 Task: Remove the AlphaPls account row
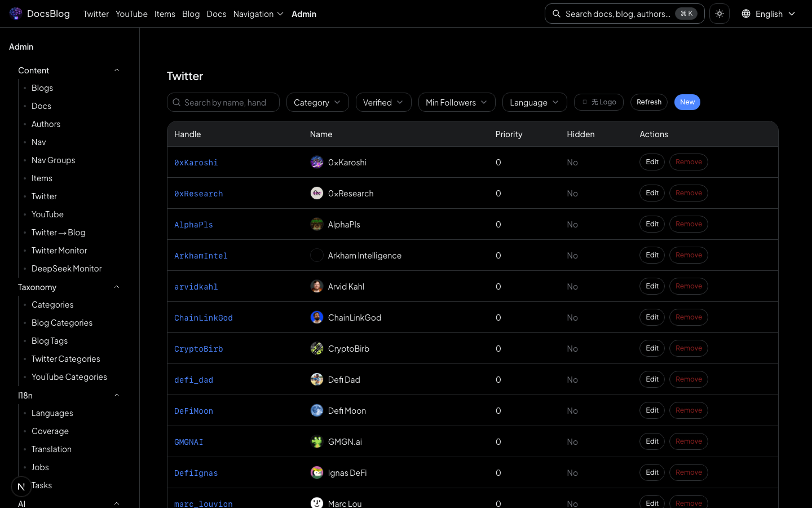coord(689,224)
